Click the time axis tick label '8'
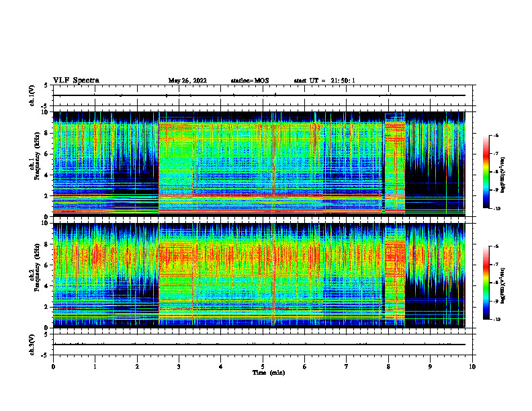 tap(388, 366)
